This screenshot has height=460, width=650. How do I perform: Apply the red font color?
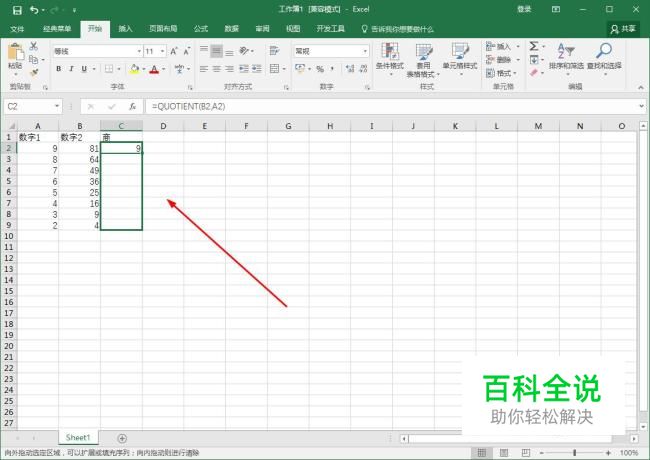pos(154,69)
